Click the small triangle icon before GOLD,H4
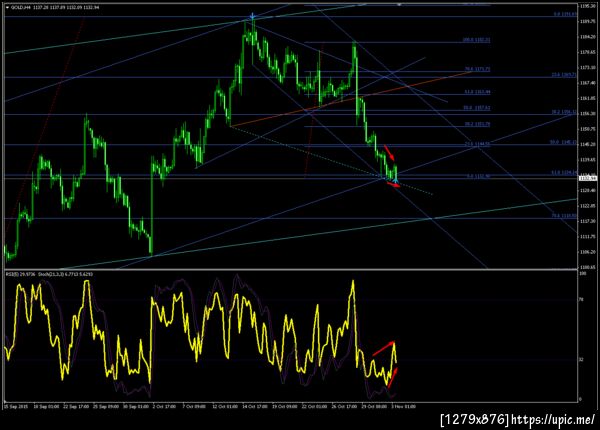The width and height of the screenshot is (600, 430). coord(8,7)
